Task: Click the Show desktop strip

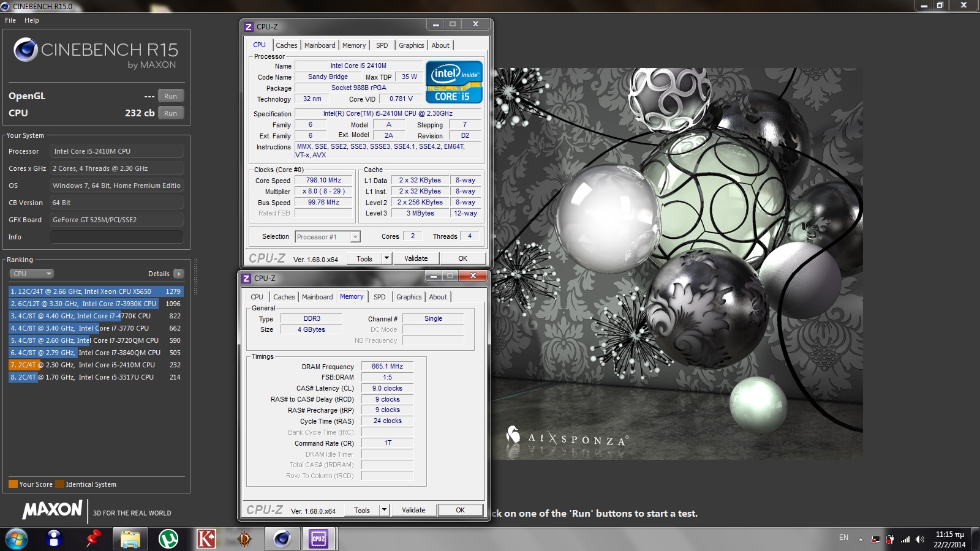Action: click(976, 539)
